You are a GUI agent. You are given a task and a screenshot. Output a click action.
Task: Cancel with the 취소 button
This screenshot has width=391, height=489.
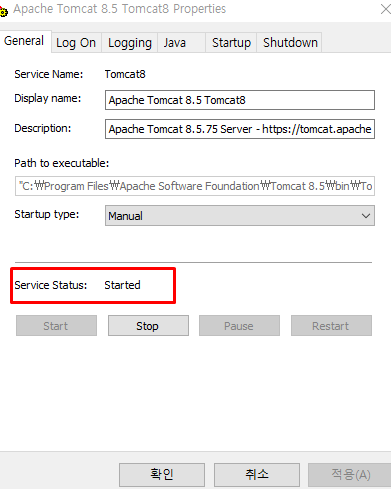(257, 474)
